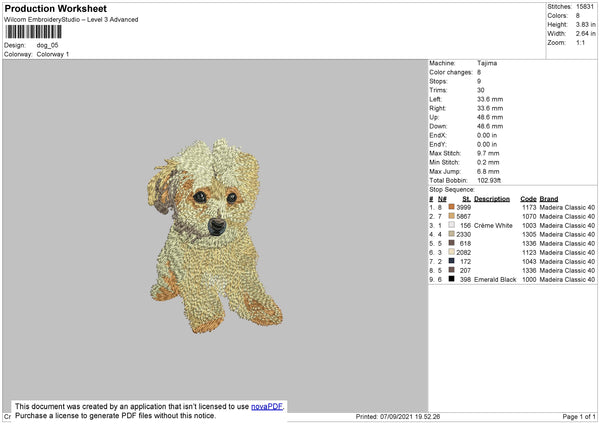Click the 'Emerald Black' description
Viewport: 600px width, 424px height.
[495, 279]
